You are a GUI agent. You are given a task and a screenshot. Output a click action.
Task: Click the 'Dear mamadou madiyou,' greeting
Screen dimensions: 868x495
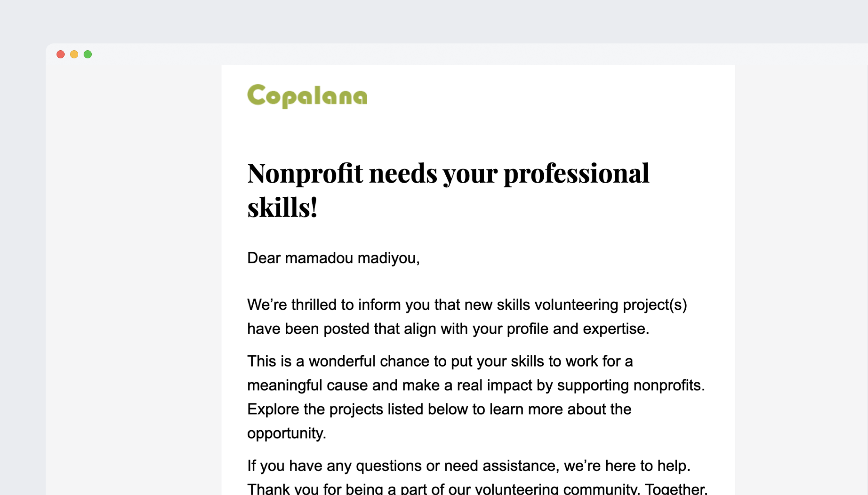pos(333,258)
